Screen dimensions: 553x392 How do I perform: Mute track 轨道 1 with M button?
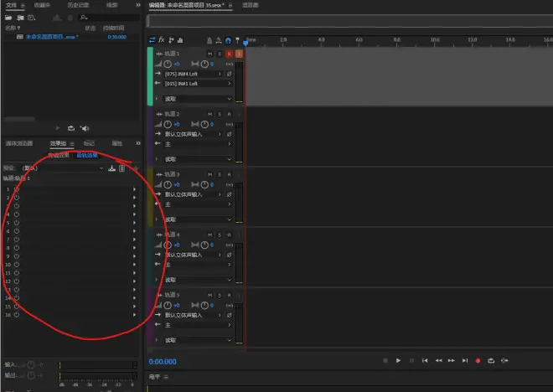(x=209, y=54)
